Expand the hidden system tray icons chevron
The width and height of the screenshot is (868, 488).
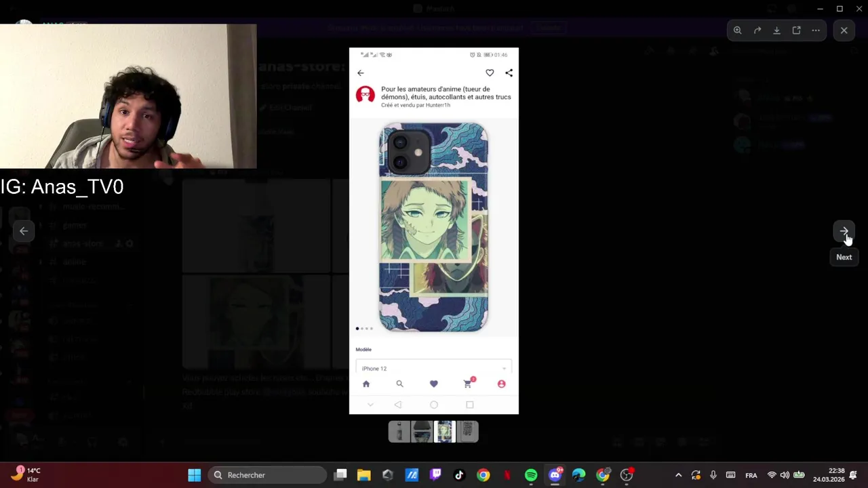678,475
